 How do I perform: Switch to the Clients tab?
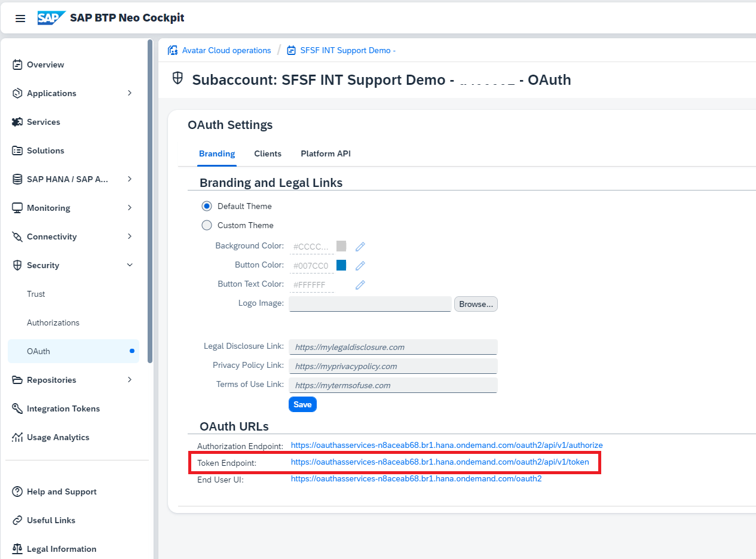[x=268, y=153]
